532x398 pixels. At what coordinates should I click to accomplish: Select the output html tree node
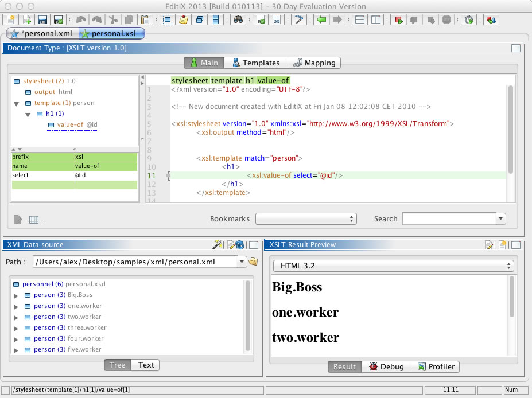(49, 92)
